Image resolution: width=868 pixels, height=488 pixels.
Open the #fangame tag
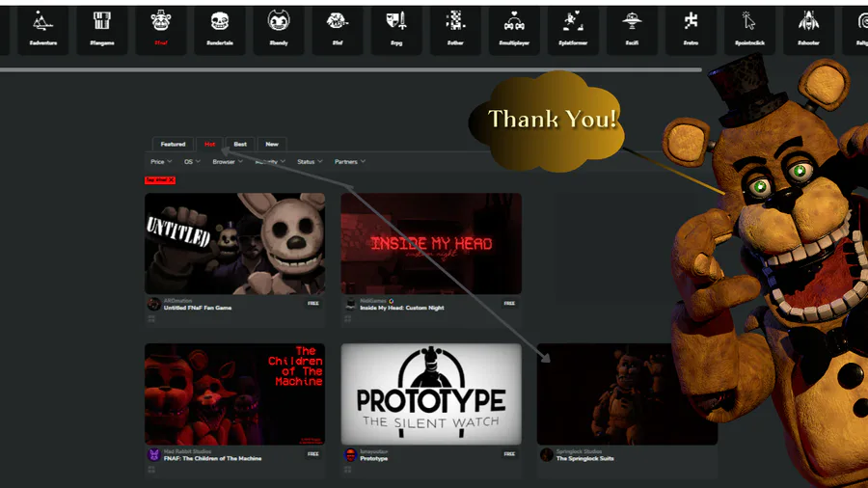pos(102,30)
